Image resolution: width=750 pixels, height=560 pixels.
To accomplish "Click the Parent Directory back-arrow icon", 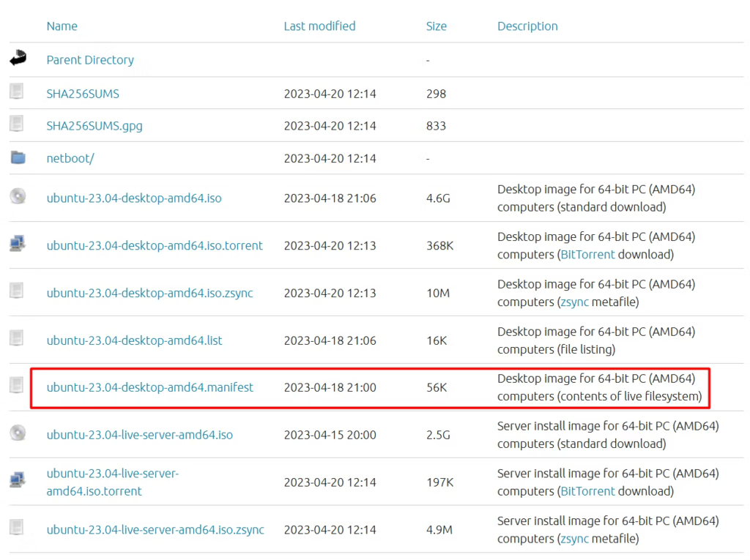I will [18, 59].
